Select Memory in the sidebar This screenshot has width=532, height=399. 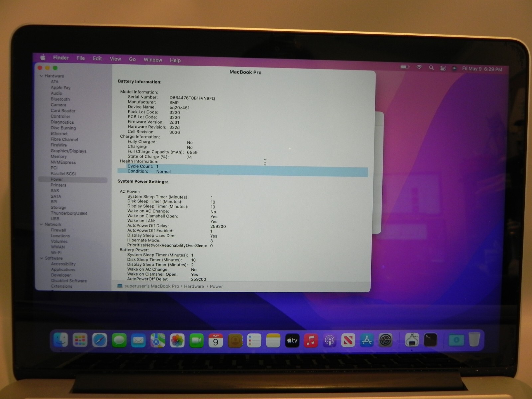pyautogui.click(x=59, y=157)
